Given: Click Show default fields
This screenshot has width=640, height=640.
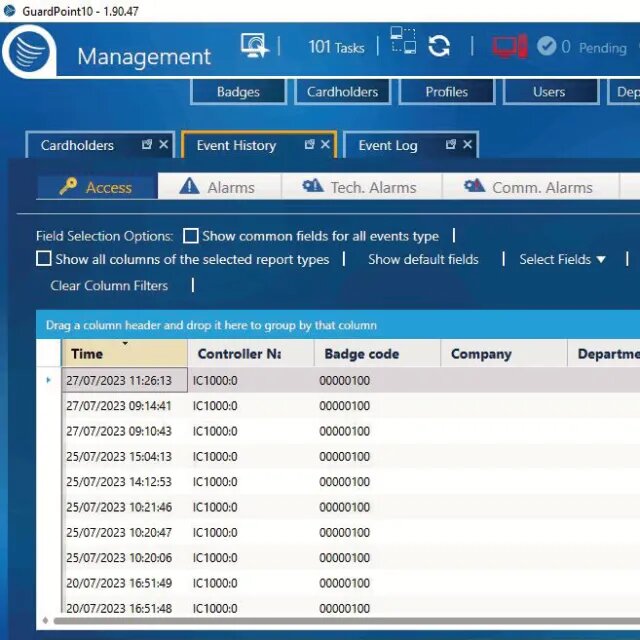Looking at the screenshot, I should [423, 259].
